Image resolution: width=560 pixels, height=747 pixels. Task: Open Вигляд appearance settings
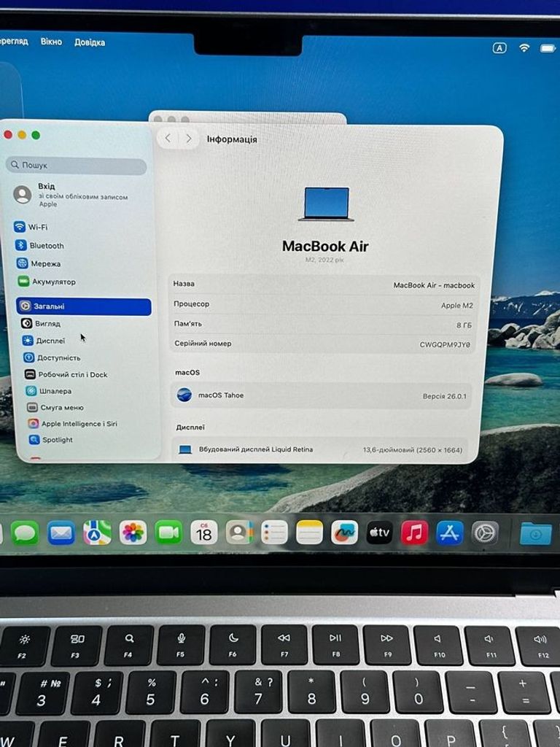pos(41,323)
